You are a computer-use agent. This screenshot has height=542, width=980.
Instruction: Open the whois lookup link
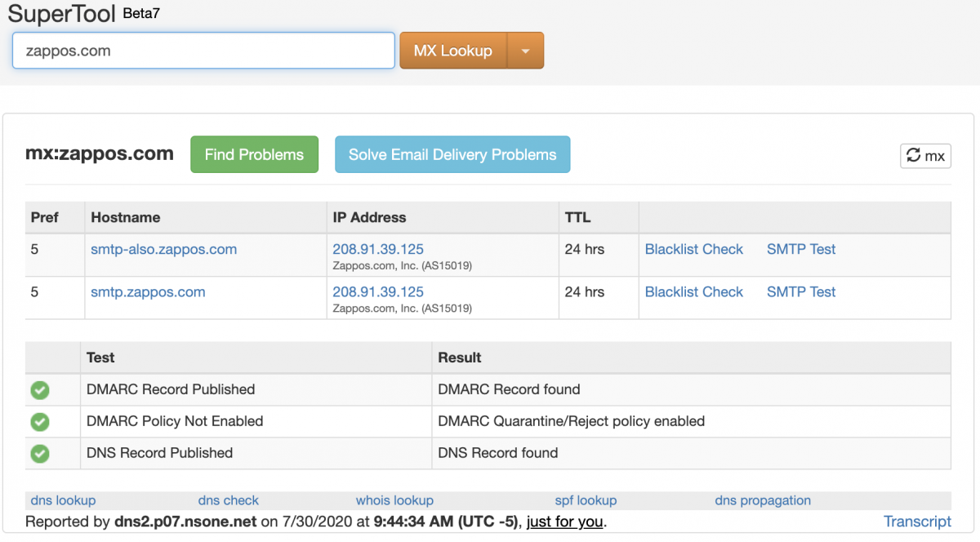pyautogui.click(x=394, y=500)
